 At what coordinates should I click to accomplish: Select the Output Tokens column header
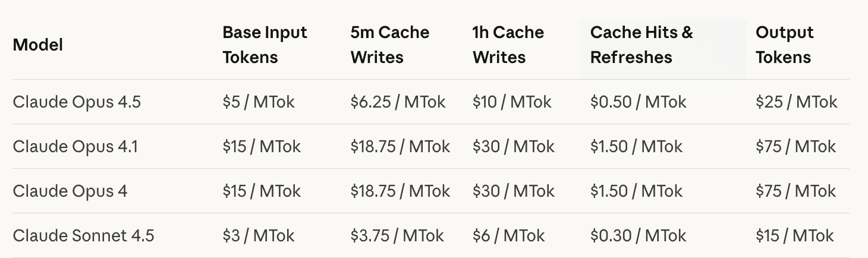point(784,45)
